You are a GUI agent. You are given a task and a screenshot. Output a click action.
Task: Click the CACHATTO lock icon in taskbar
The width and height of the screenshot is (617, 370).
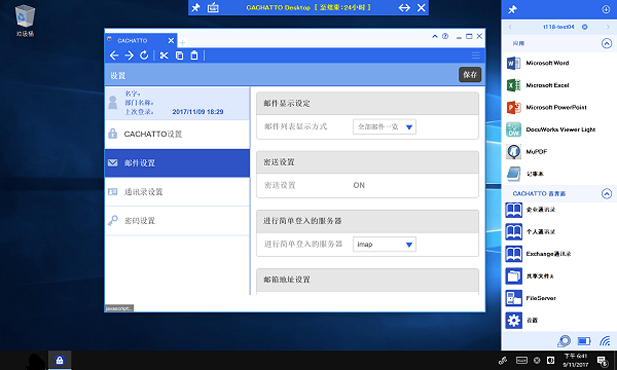[x=59, y=360]
